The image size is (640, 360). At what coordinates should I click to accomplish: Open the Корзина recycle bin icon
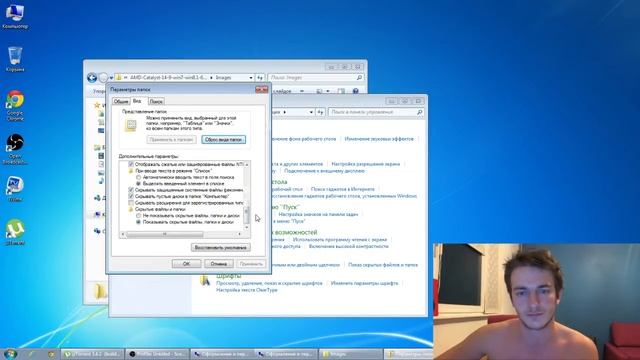point(15,59)
